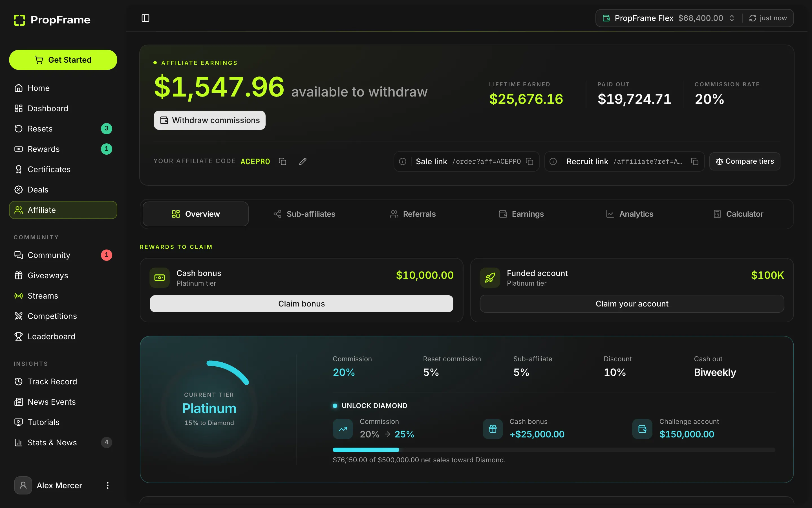Click the Cash out Biweekly value
812x508 pixels.
[x=715, y=373]
